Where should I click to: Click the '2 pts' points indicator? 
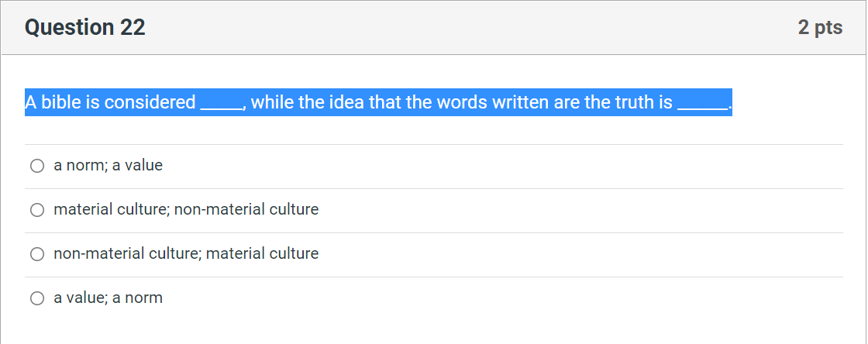coord(820,28)
